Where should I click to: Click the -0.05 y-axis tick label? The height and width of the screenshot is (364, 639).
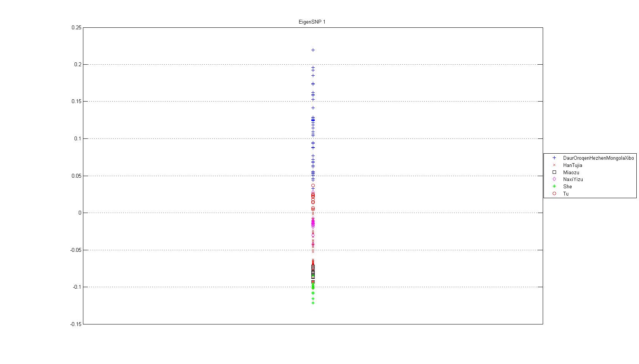pyautogui.click(x=75, y=250)
